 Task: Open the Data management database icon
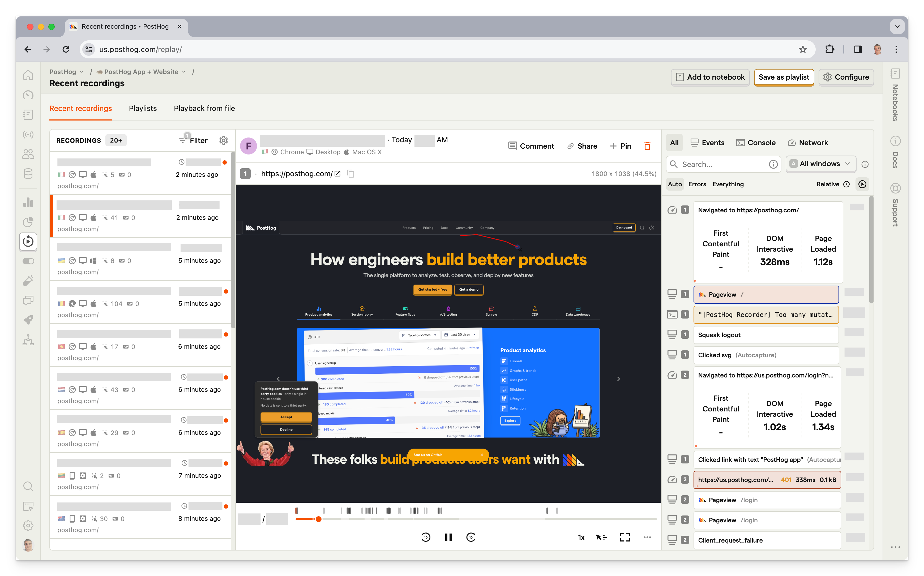pyautogui.click(x=28, y=174)
